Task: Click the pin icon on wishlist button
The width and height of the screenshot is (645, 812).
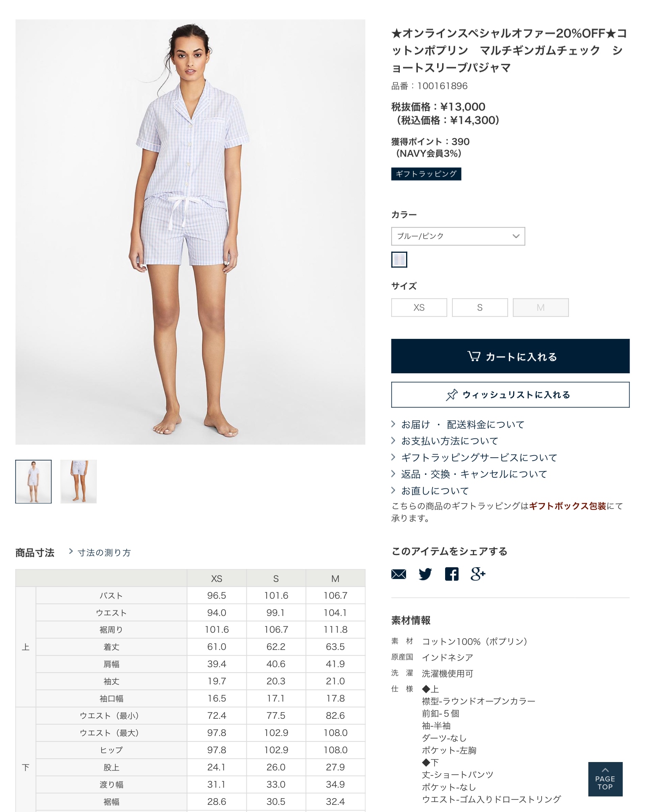Action: (x=451, y=395)
